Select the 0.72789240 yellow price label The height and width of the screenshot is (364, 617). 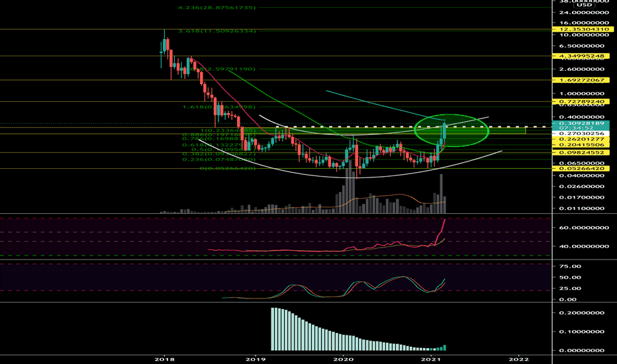(x=581, y=101)
